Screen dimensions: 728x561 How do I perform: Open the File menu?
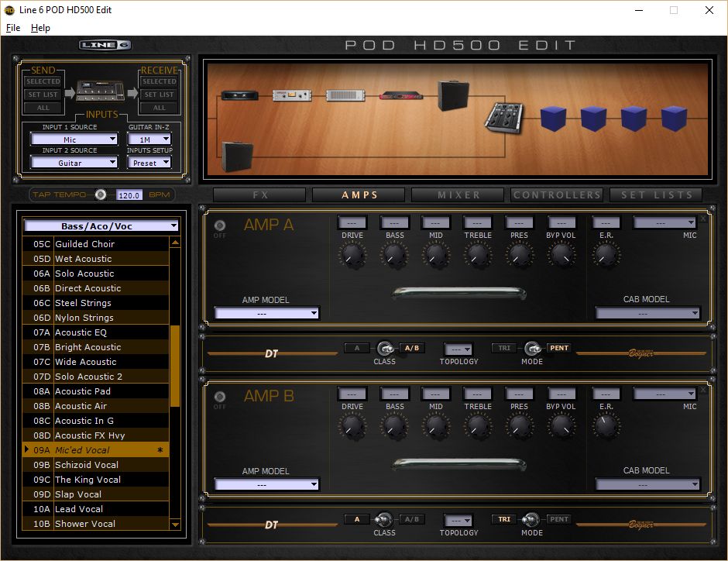tap(13, 28)
